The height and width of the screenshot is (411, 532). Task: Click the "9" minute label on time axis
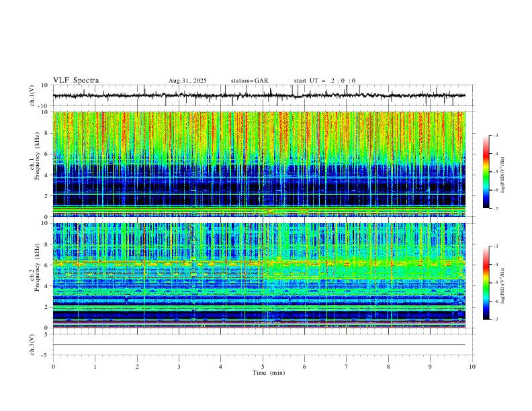[430, 367]
